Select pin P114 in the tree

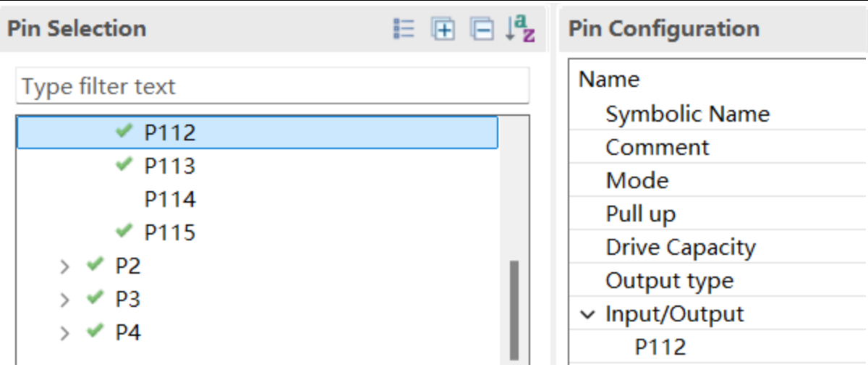(x=170, y=199)
